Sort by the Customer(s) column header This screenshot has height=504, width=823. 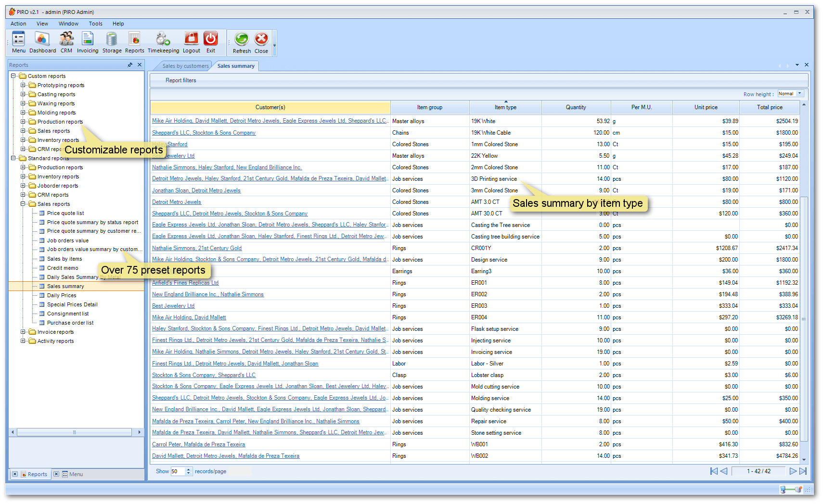pyautogui.click(x=270, y=107)
